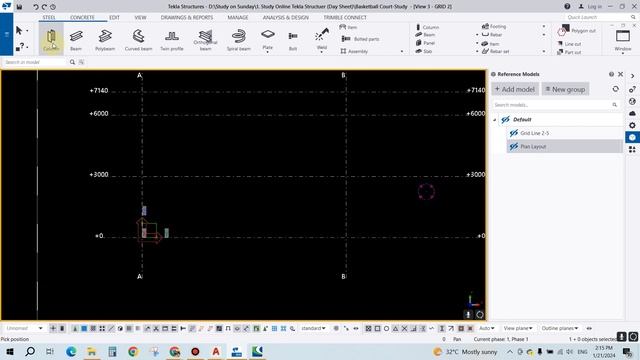Image resolution: width=640 pixels, height=360 pixels.
Task: Switch to the STEEL ribbon tab
Action: (x=49, y=18)
